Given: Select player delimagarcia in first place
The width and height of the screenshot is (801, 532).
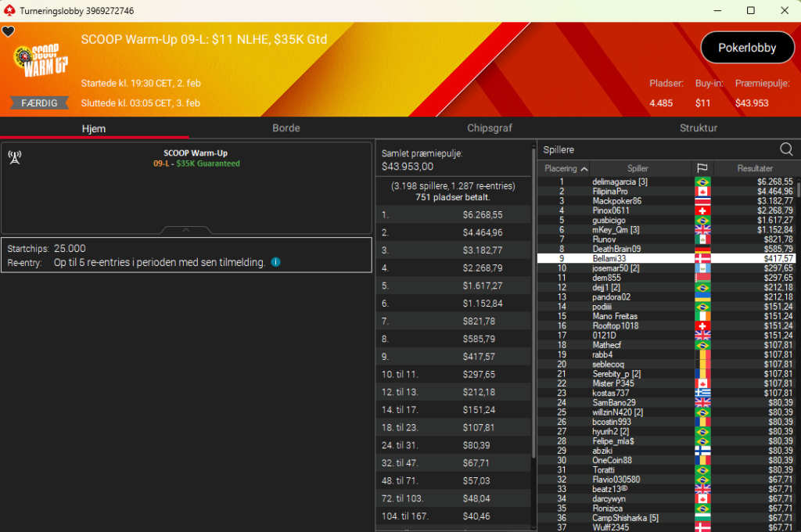Looking at the screenshot, I should [x=620, y=182].
